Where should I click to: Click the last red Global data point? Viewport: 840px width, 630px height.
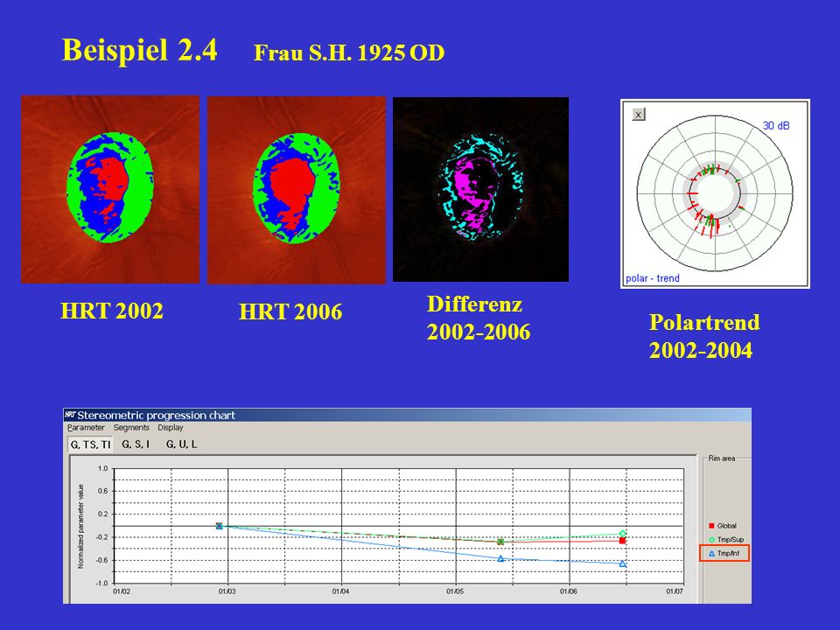(x=622, y=541)
